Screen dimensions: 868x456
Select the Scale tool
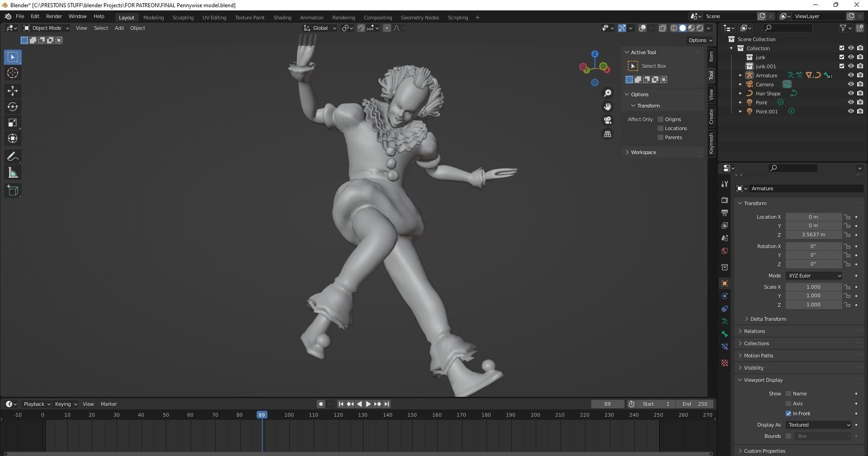click(13, 122)
